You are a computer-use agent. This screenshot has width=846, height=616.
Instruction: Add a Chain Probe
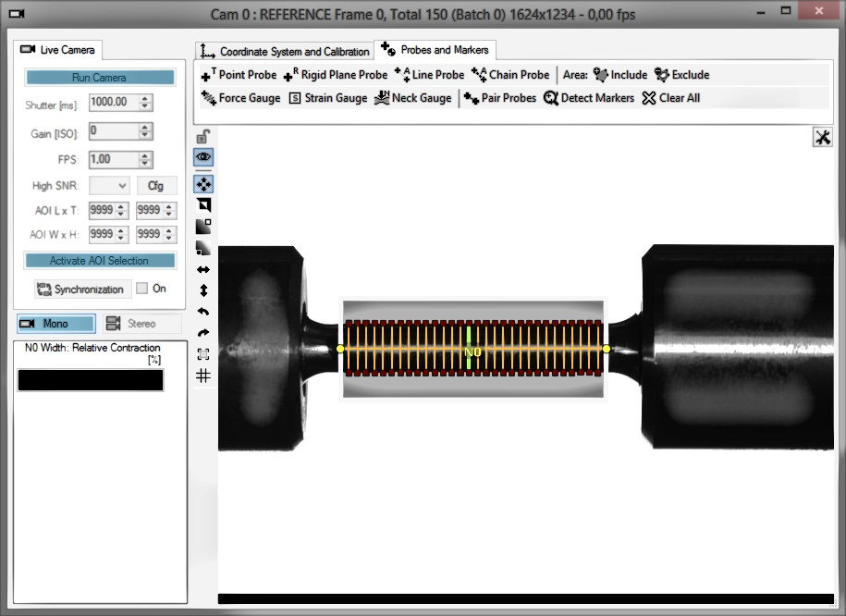(x=510, y=75)
